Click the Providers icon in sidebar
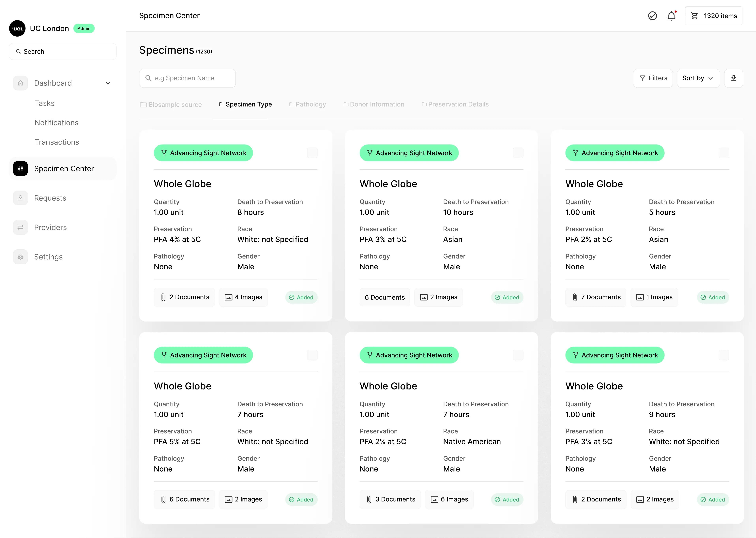 (20, 227)
